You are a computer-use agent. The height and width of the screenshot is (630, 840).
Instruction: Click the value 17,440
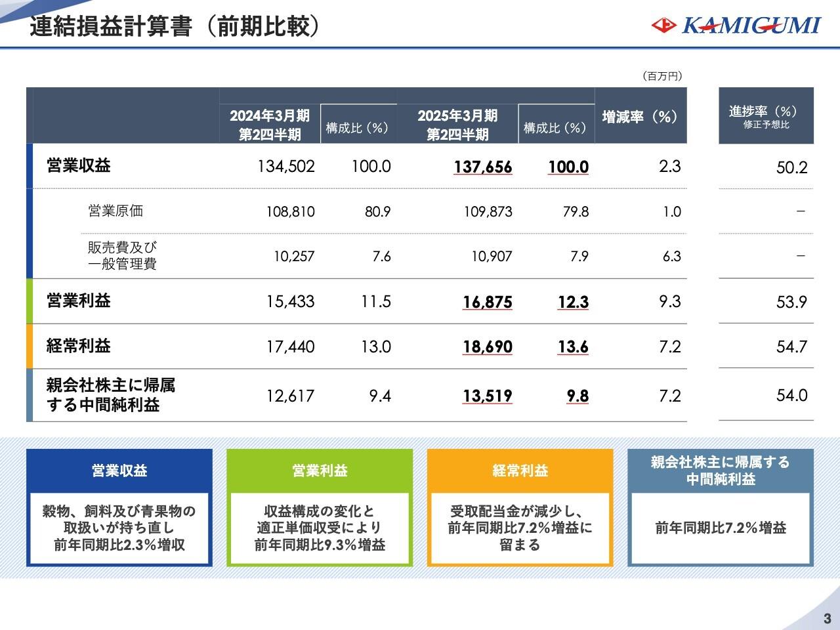pyautogui.click(x=290, y=346)
